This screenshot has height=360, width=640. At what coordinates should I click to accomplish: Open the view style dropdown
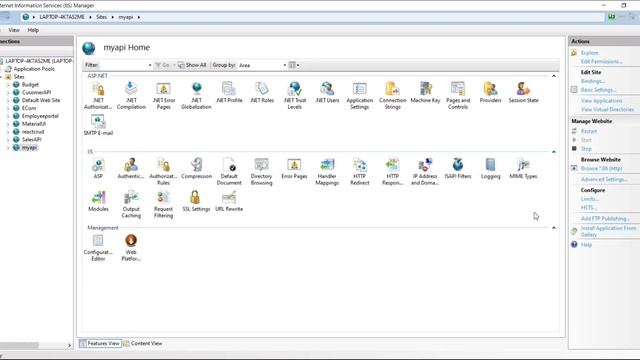click(x=294, y=65)
